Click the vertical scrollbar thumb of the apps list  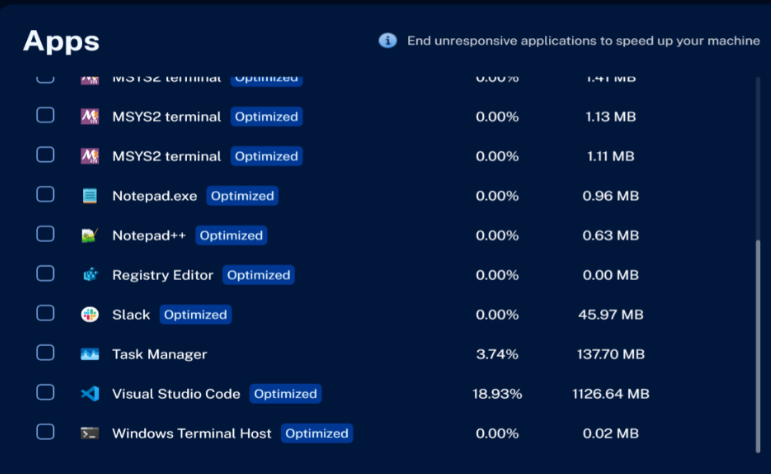758,346
